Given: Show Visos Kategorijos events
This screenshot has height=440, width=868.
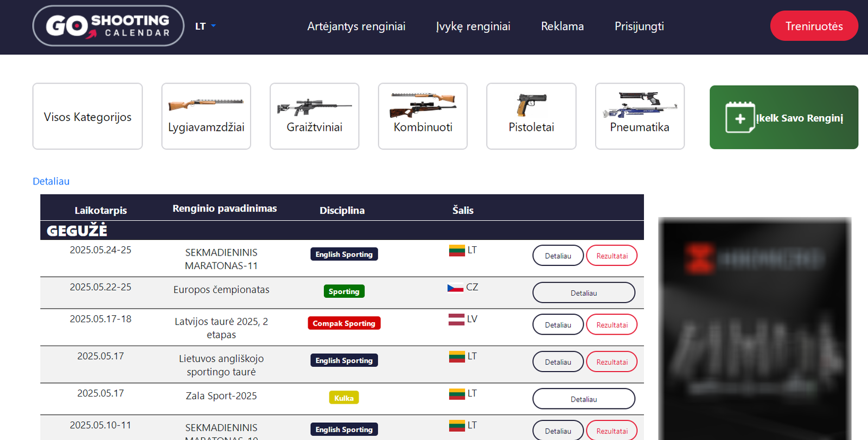Looking at the screenshot, I should [87, 117].
